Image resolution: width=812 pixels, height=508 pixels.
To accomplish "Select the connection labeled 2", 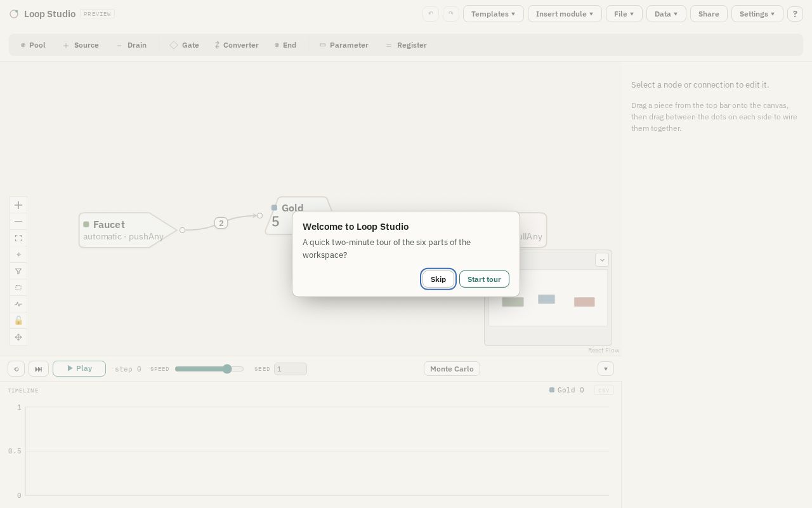I will [x=221, y=223].
